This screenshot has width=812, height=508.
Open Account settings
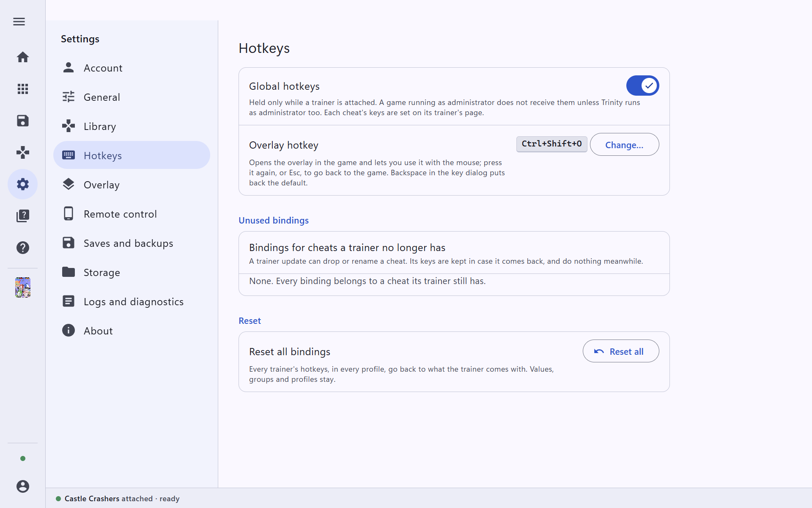click(x=132, y=68)
